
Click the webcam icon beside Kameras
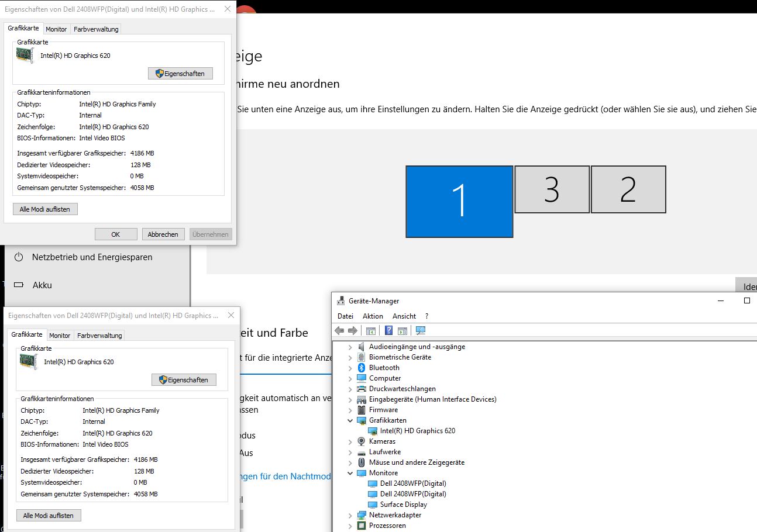(x=362, y=441)
